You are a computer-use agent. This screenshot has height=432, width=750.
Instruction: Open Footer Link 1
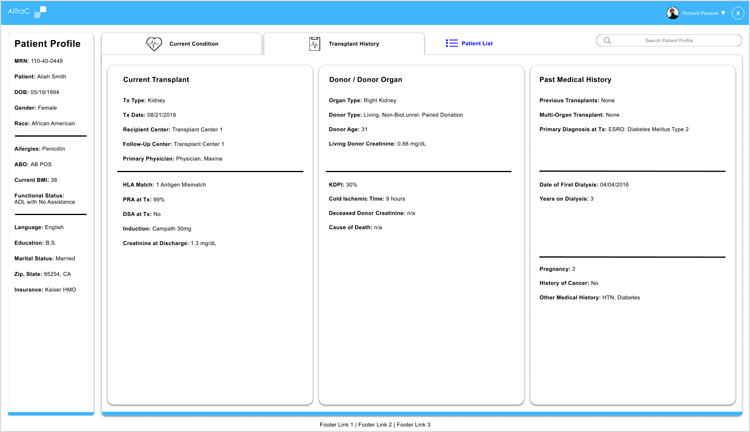click(337, 424)
